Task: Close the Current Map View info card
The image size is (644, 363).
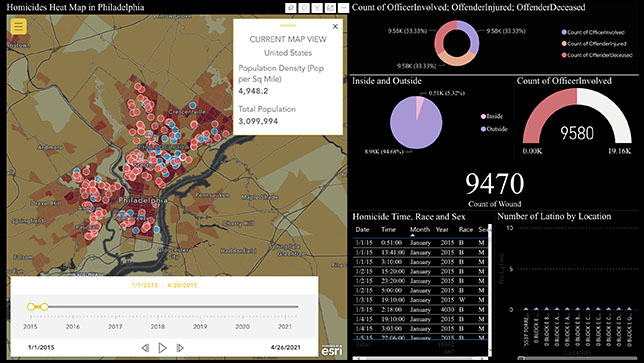Action: pos(335,26)
